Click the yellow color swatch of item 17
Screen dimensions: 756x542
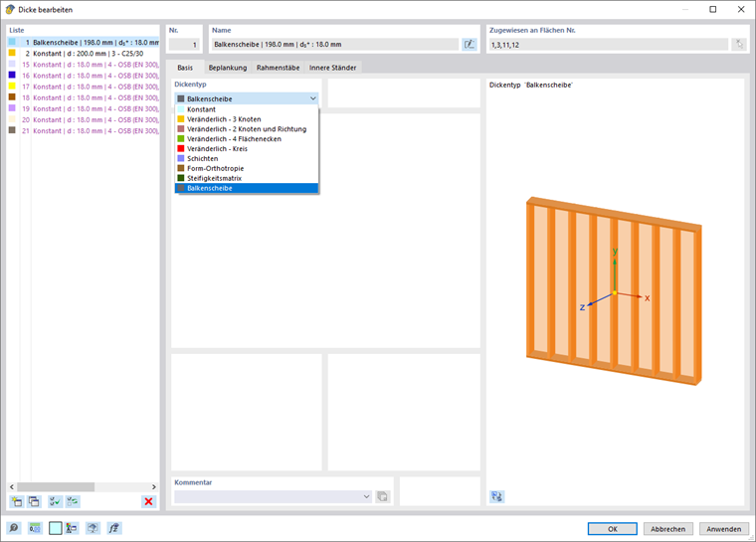coord(12,87)
